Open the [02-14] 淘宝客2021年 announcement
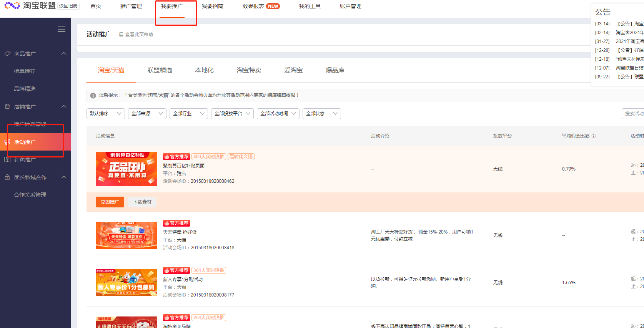Screen dimensions: 644x328 coord(619,33)
